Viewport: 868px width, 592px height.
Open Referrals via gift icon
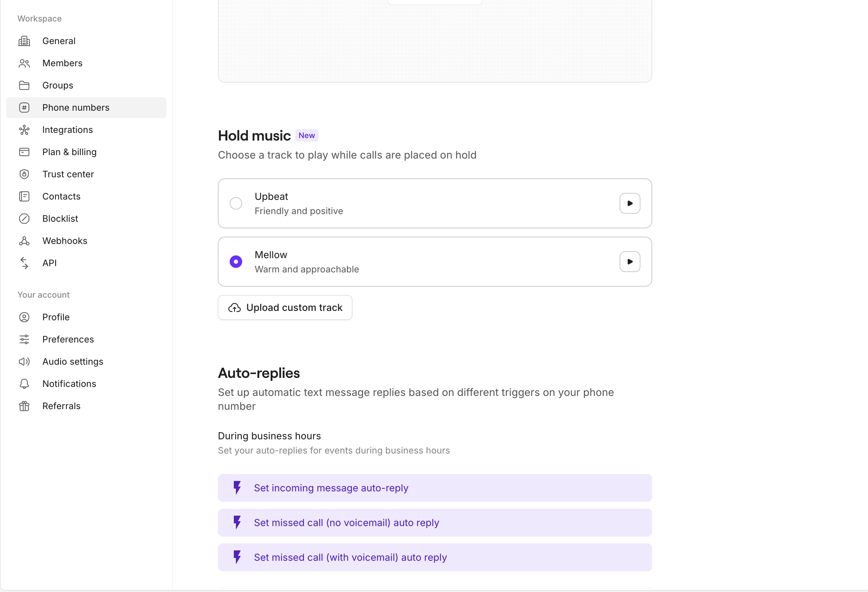pos(24,406)
